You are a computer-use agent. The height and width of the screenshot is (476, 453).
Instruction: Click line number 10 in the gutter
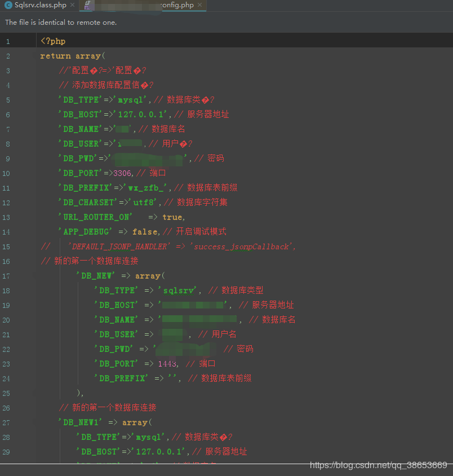tap(6, 173)
